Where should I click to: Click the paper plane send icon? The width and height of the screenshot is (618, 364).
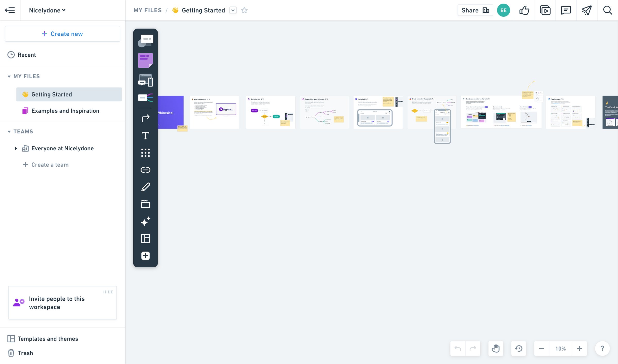click(x=587, y=10)
